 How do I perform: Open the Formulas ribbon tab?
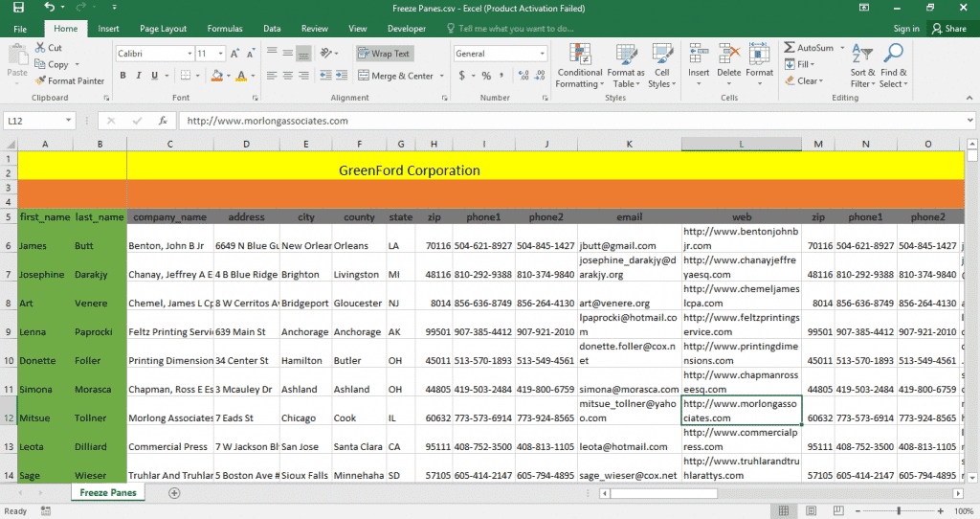tap(225, 29)
